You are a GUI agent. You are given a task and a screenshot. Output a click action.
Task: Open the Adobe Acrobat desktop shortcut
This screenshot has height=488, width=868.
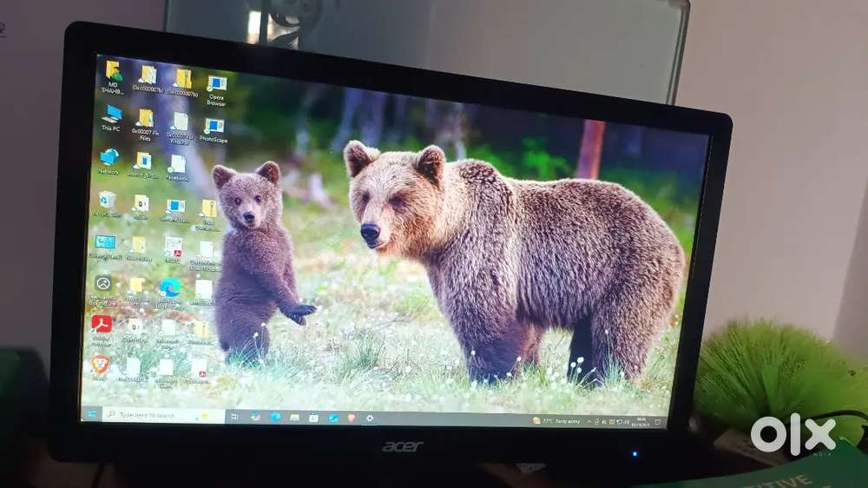click(x=102, y=325)
